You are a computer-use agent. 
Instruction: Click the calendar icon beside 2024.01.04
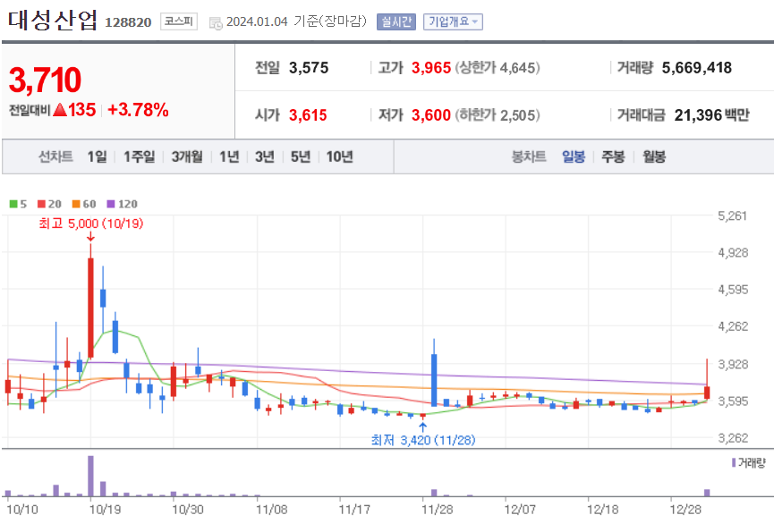coord(216,22)
